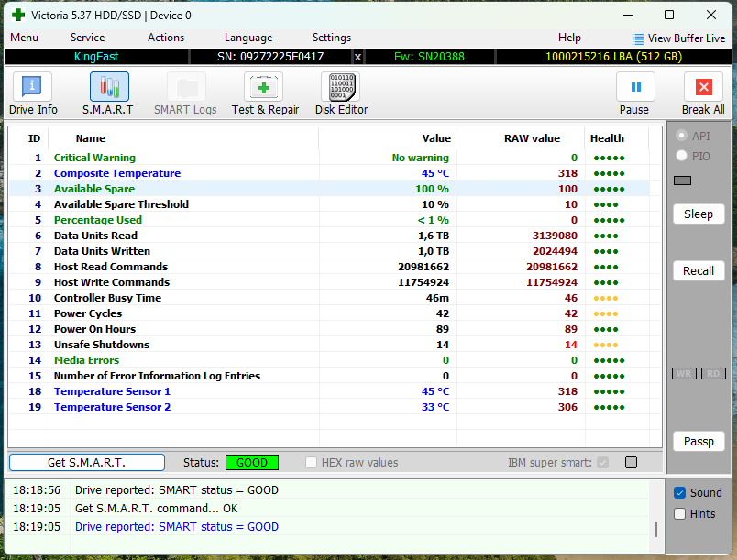Select the PIO radio button
Image resolution: width=737 pixels, height=560 pixels.
(682, 156)
